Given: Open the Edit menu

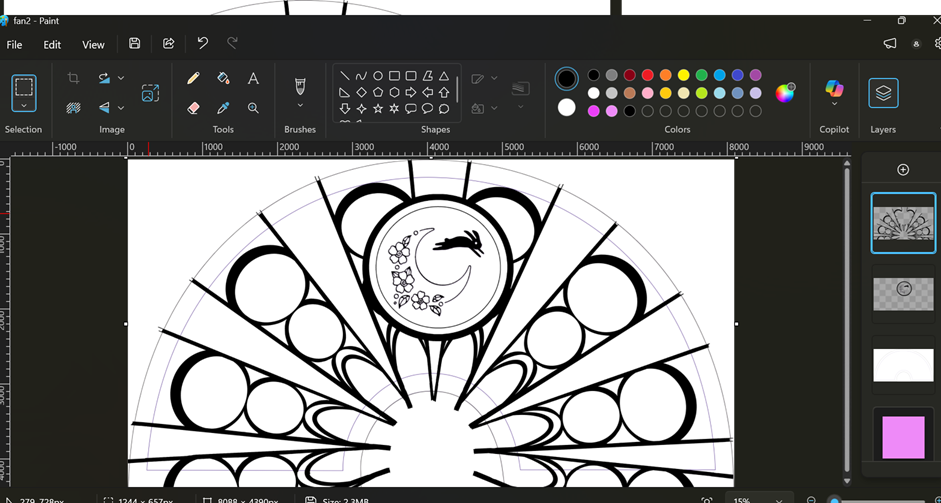Looking at the screenshot, I should [52, 44].
